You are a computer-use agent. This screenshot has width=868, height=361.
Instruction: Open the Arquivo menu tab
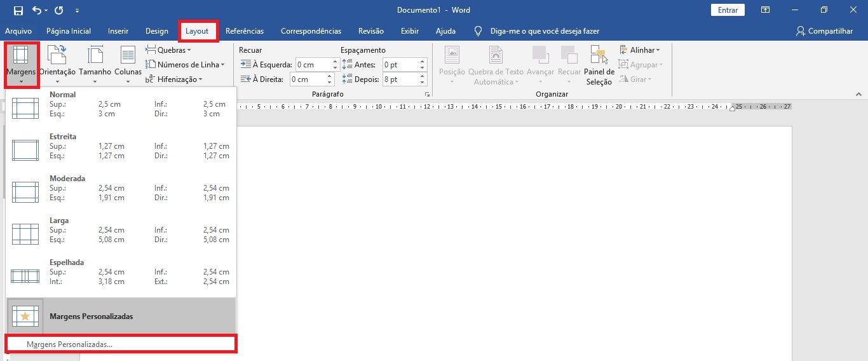pos(18,31)
